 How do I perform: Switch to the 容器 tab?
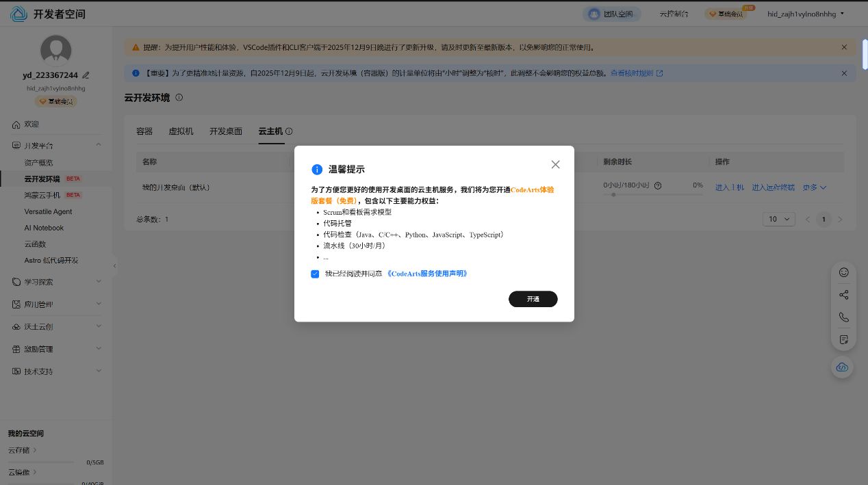point(144,131)
